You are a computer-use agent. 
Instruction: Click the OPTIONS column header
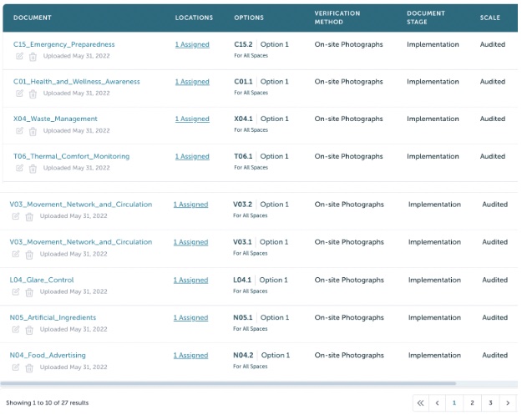[x=249, y=18]
